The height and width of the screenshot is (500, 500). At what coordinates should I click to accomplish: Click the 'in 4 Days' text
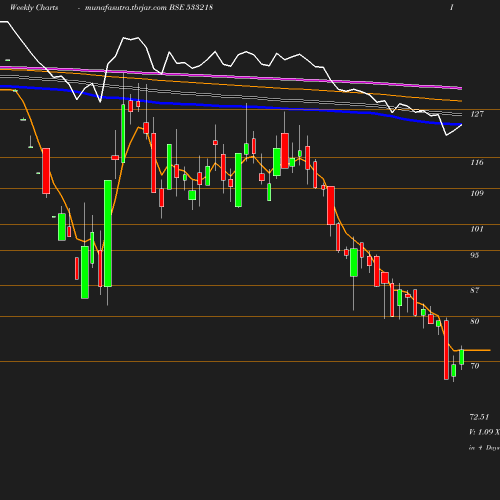[x=484, y=448]
